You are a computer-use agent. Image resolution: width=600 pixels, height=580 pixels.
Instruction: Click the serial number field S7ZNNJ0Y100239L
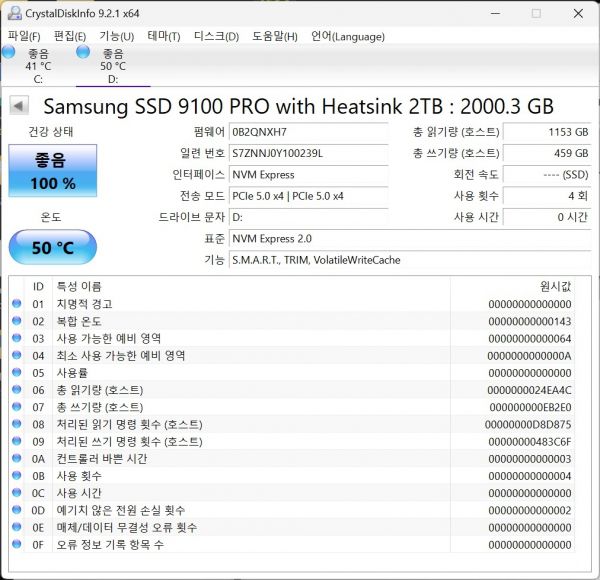pos(308,153)
